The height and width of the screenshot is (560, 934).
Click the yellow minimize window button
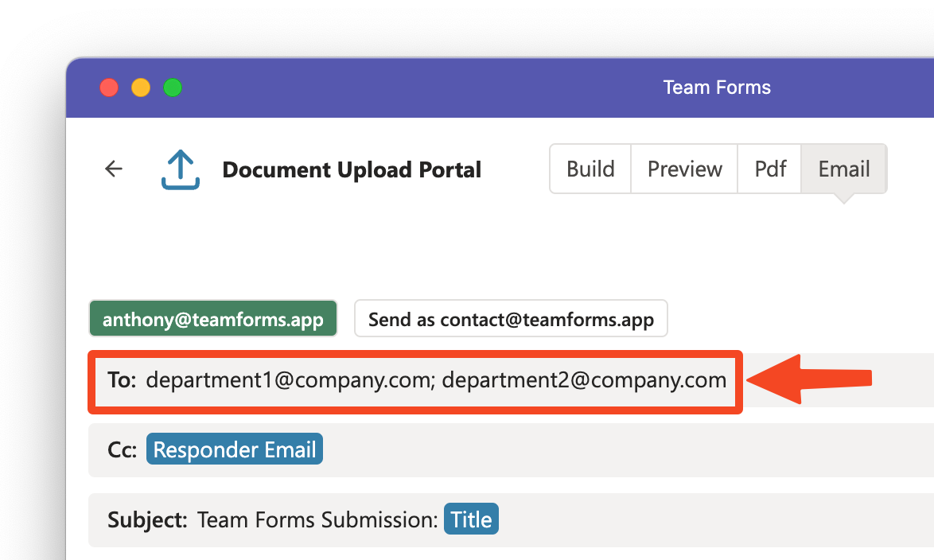coord(141,87)
